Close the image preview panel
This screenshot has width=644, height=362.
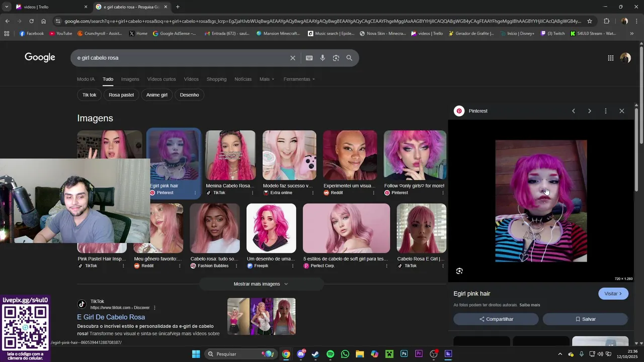click(x=622, y=111)
